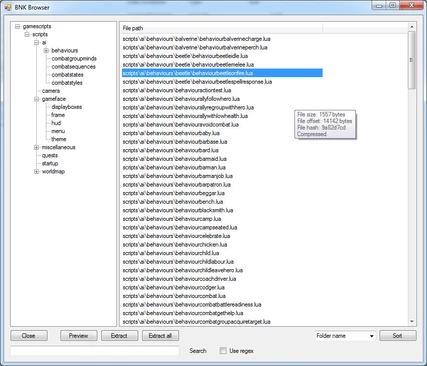
Task: Select file behaviouractiontest.lua
Action: 177,90
